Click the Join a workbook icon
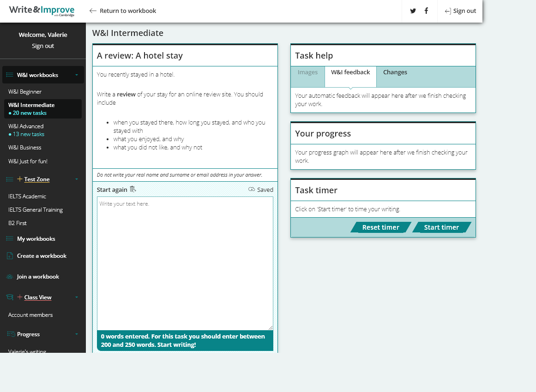The width and height of the screenshot is (536, 392). (x=10, y=277)
